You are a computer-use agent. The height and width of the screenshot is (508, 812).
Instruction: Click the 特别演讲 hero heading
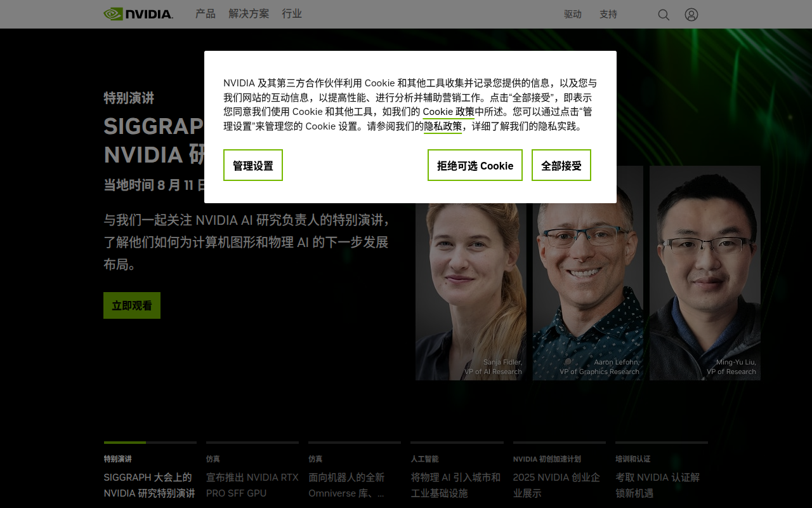(129, 98)
